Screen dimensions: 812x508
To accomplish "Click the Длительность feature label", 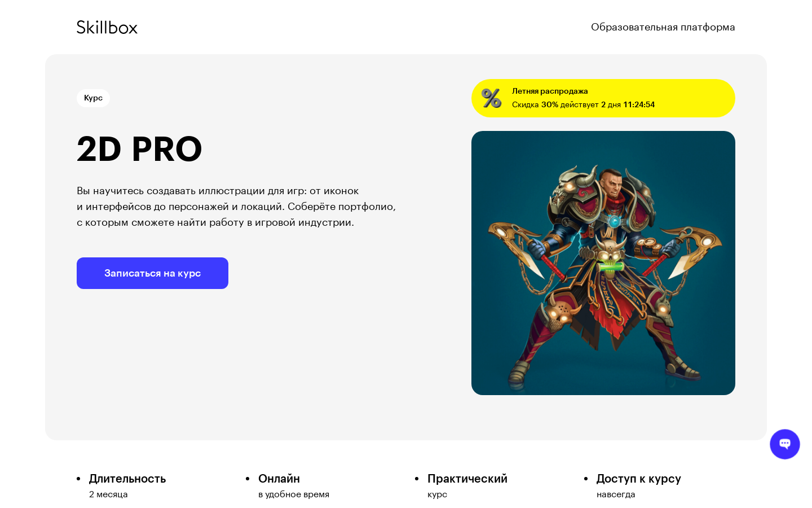I will click(x=127, y=479).
